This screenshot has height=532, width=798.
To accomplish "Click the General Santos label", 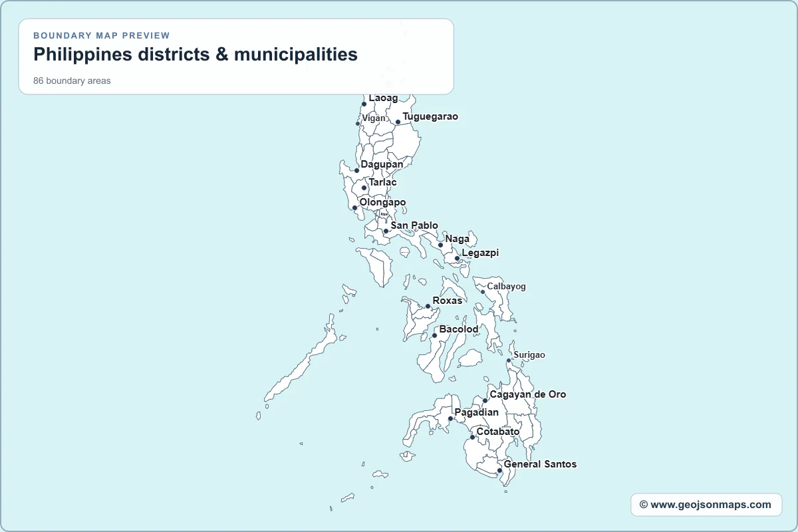I will (x=540, y=464).
